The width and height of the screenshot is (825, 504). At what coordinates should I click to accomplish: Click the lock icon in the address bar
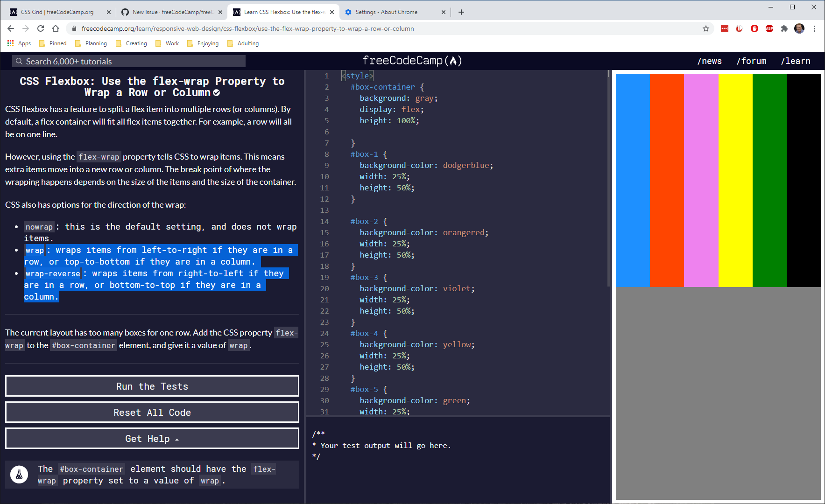click(x=74, y=28)
